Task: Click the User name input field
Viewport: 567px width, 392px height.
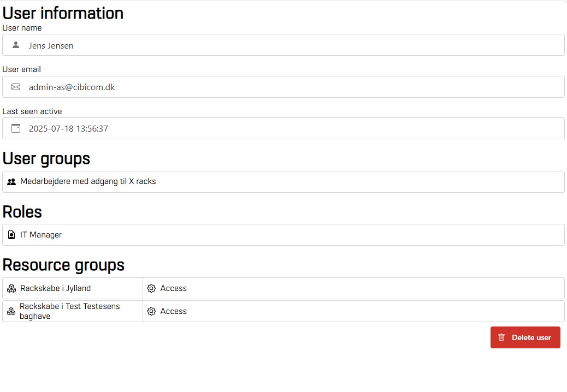Action: [295, 45]
